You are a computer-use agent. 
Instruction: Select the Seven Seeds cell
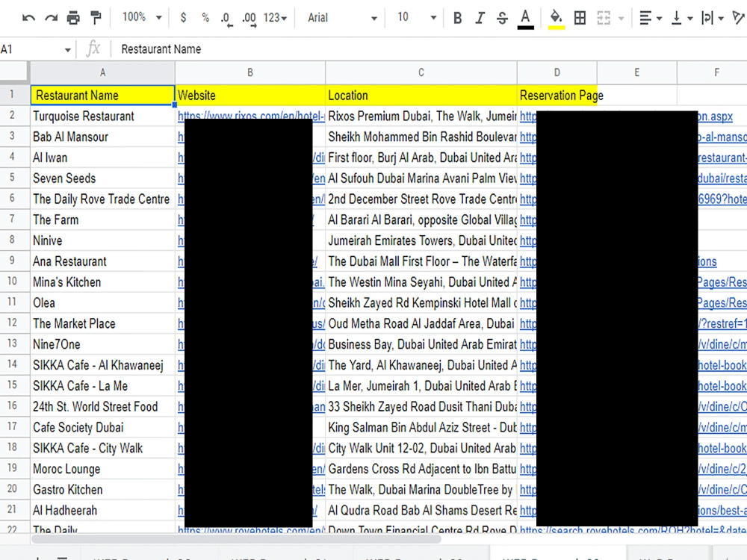(x=102, y=178)
